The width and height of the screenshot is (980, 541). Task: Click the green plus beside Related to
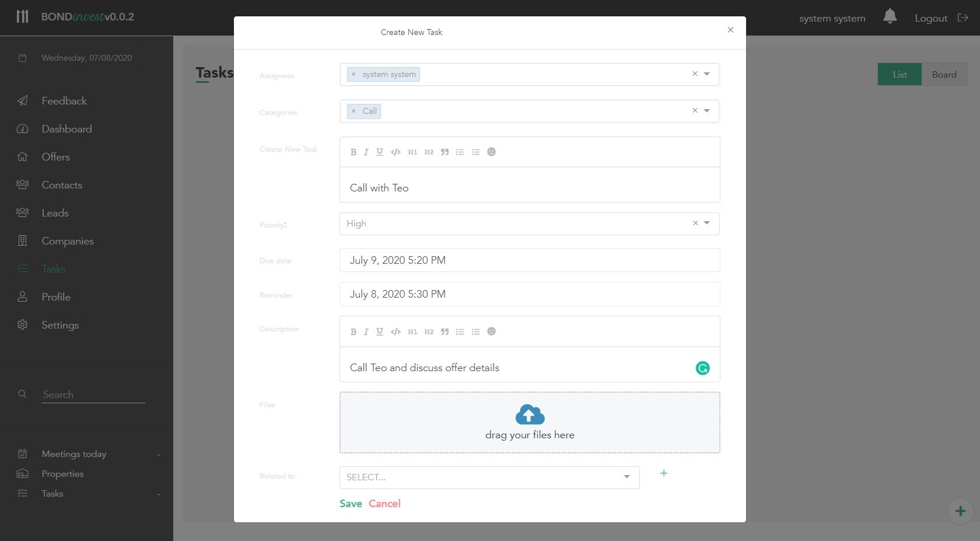click(x=663, y=473)
